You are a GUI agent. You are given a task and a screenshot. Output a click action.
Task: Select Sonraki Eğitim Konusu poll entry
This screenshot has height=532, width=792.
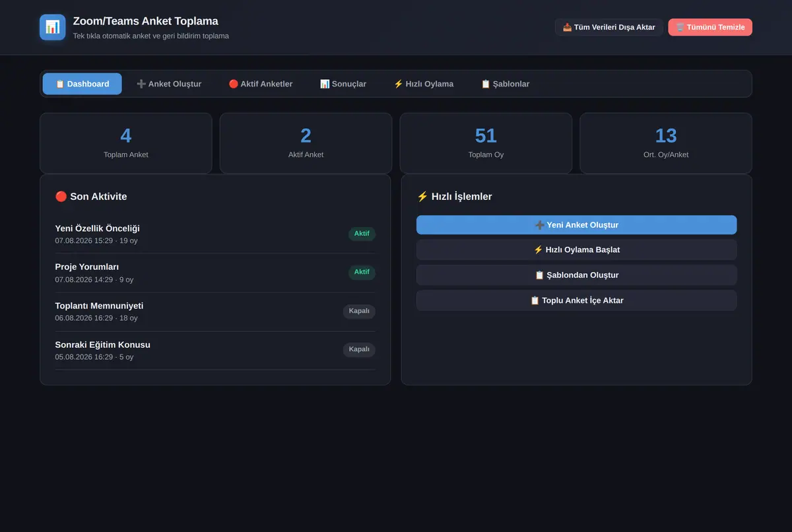pos(215,350)
